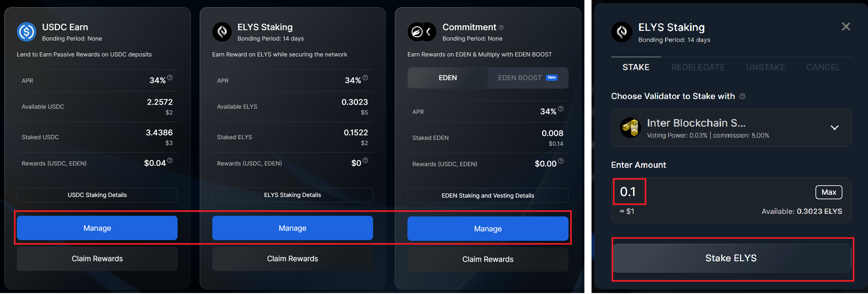Switch to EDEN BOOST option

tap(528, 78)
